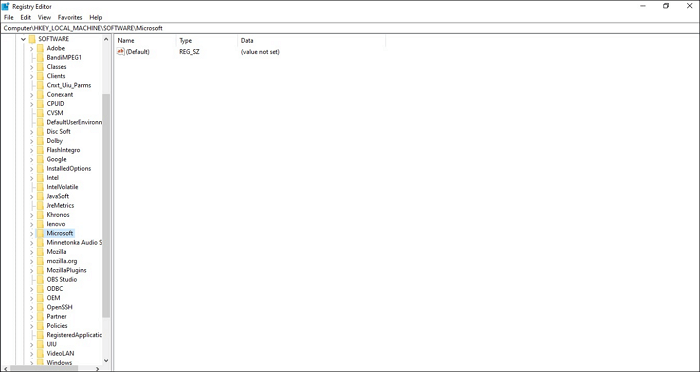Open the Help menu
Image resolution: width=700 pixels, height=372 pixels.
coord(96,17)
